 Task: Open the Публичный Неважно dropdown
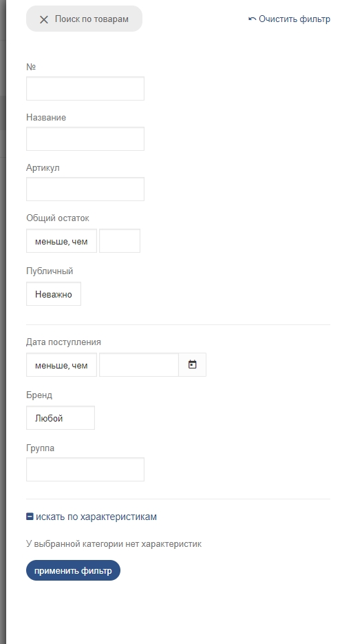pyautogui.click(x=54, y=294)
